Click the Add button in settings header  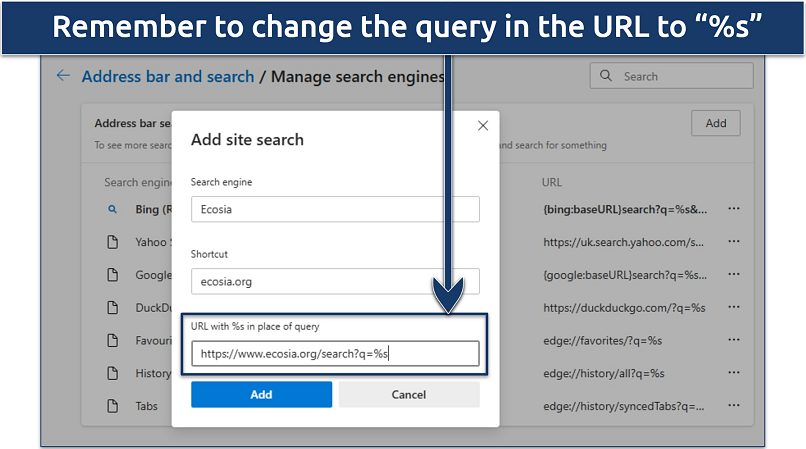click(x=715, y=123)
